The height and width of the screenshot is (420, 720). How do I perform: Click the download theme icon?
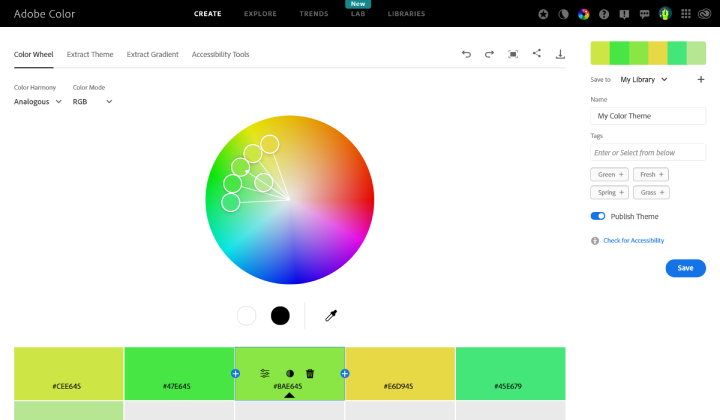click(560, 54)
